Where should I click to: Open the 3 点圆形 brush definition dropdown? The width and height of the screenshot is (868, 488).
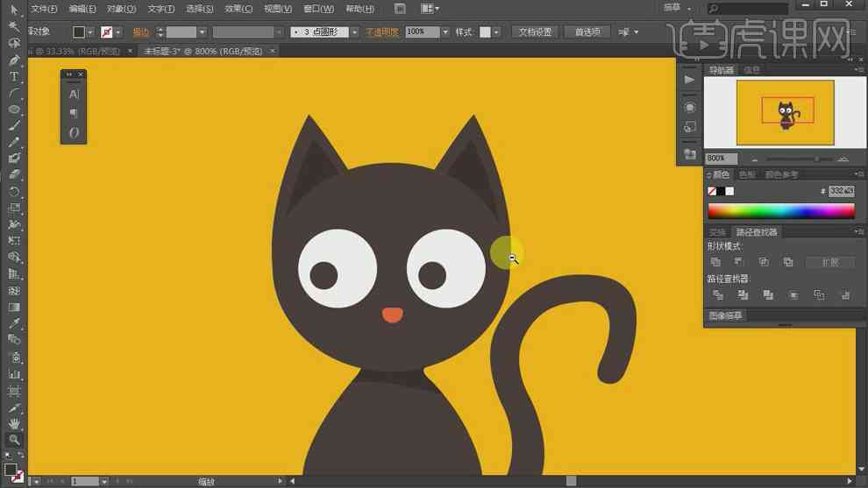coord(354,32)
